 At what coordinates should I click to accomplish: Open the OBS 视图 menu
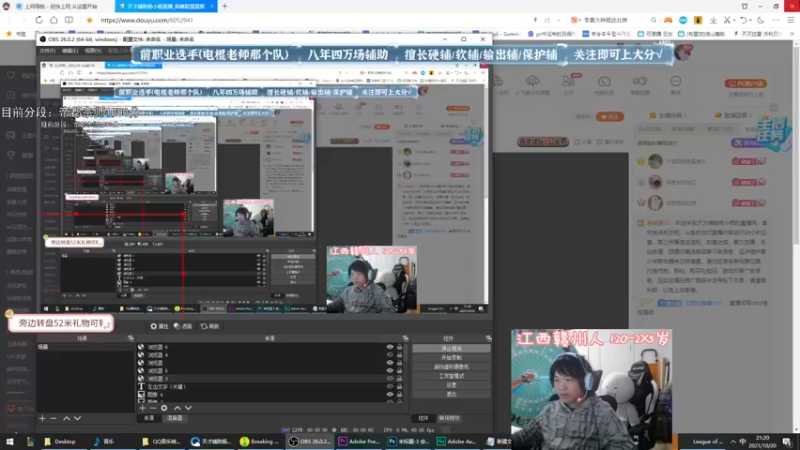coord(93,51)
